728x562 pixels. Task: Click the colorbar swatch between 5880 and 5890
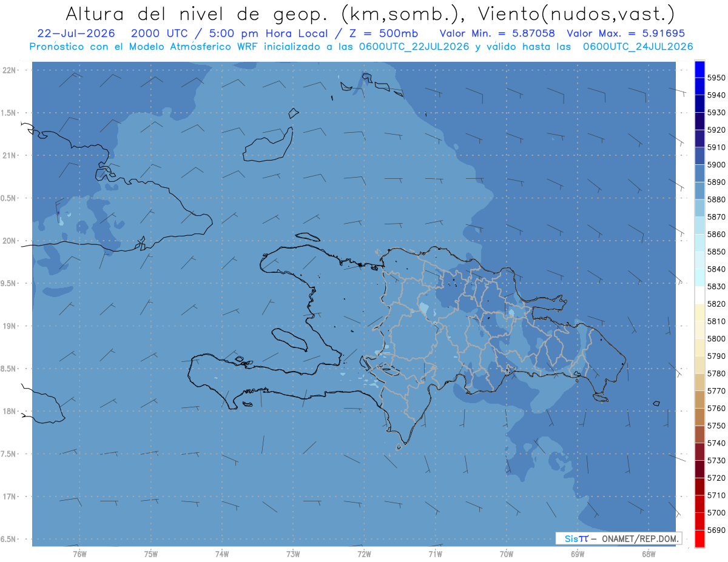(699, 191)
